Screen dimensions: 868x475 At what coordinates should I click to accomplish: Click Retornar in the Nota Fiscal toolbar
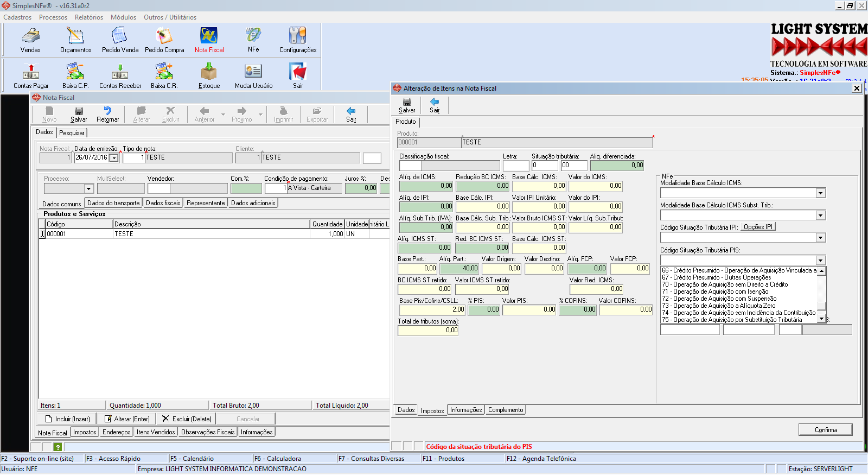click(x=107, y=115)
